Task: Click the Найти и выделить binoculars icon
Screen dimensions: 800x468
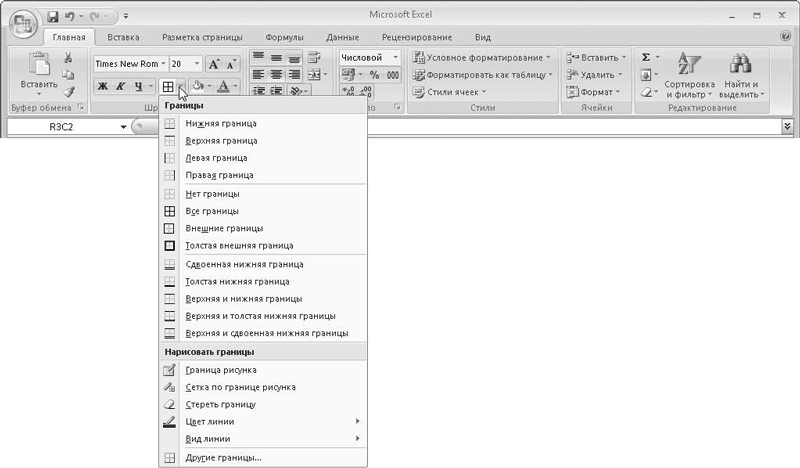Action: pos(740,75)
